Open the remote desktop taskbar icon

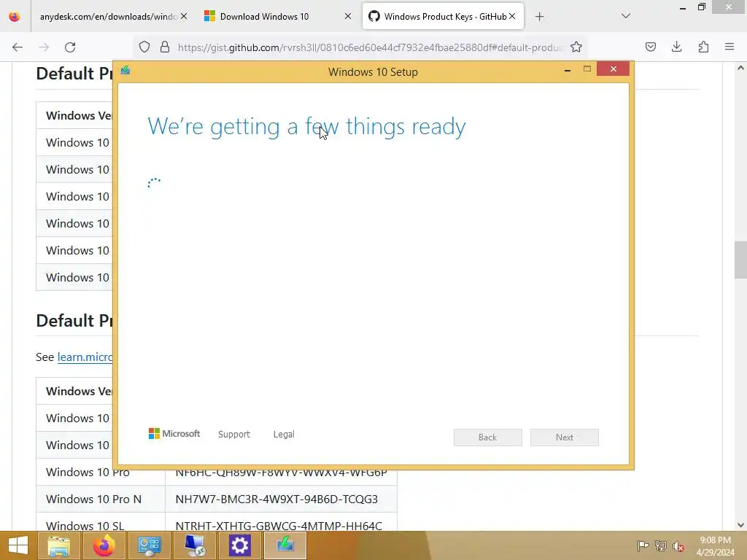point(194,545)
